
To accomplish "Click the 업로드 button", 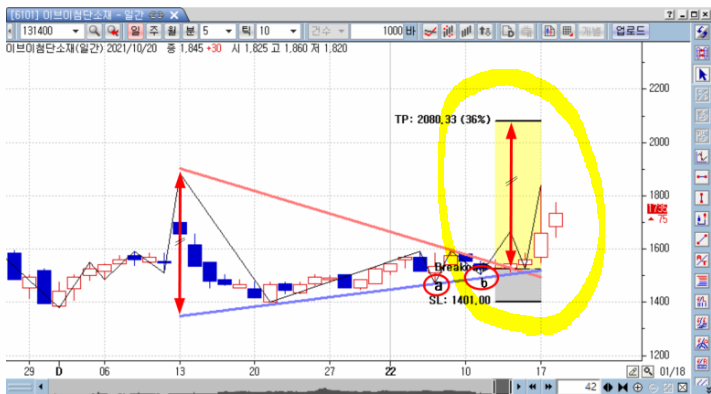I will [630, 31].
